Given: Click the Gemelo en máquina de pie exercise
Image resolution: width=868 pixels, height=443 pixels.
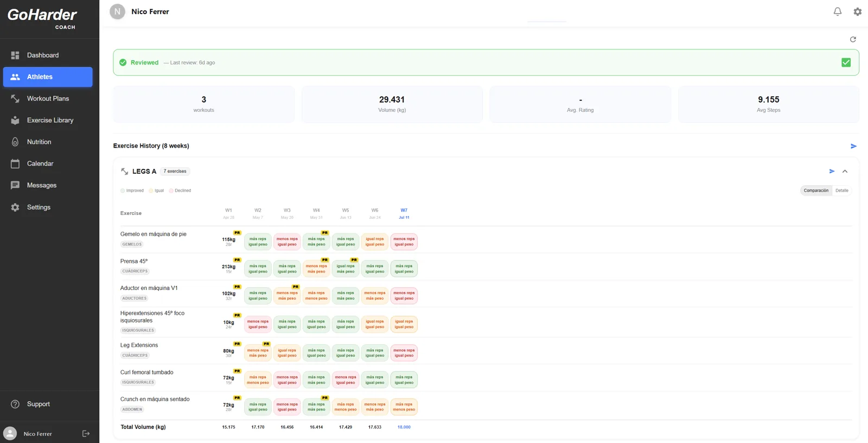Looking at the screenshot, I should pyautogui.click(x=154, y=234).
